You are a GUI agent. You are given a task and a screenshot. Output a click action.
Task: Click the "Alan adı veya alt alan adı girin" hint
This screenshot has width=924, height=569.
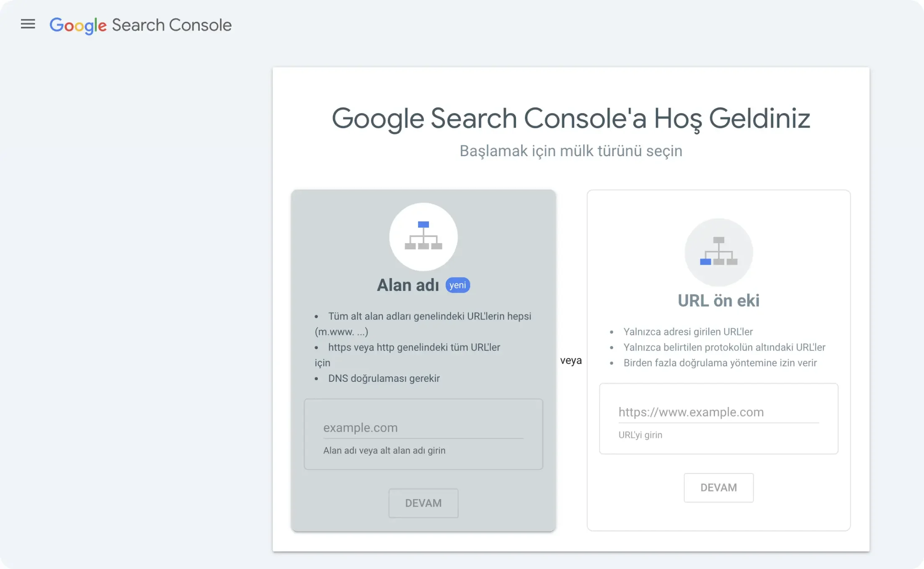[384, 451]
